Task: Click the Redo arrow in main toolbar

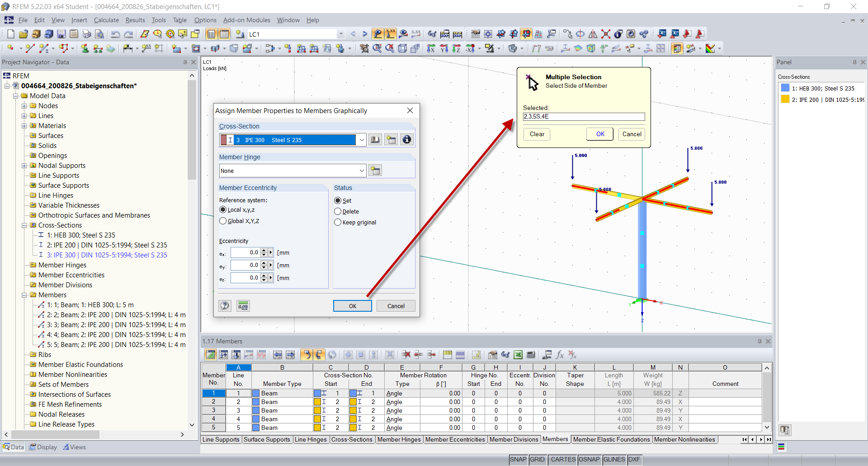Action: [x=128, y=34]
